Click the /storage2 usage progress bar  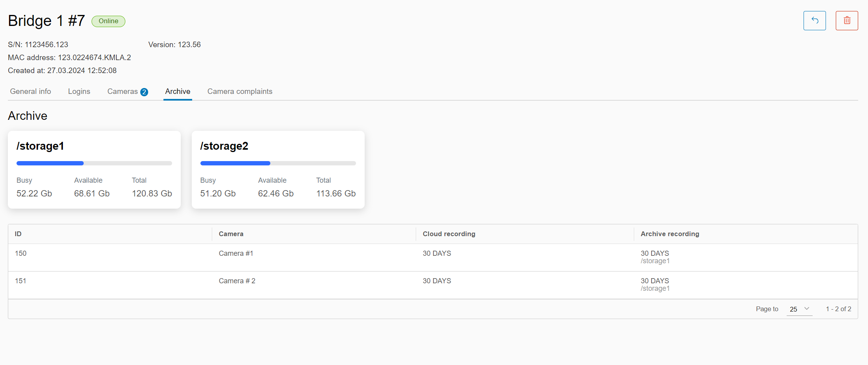point(278,163)
